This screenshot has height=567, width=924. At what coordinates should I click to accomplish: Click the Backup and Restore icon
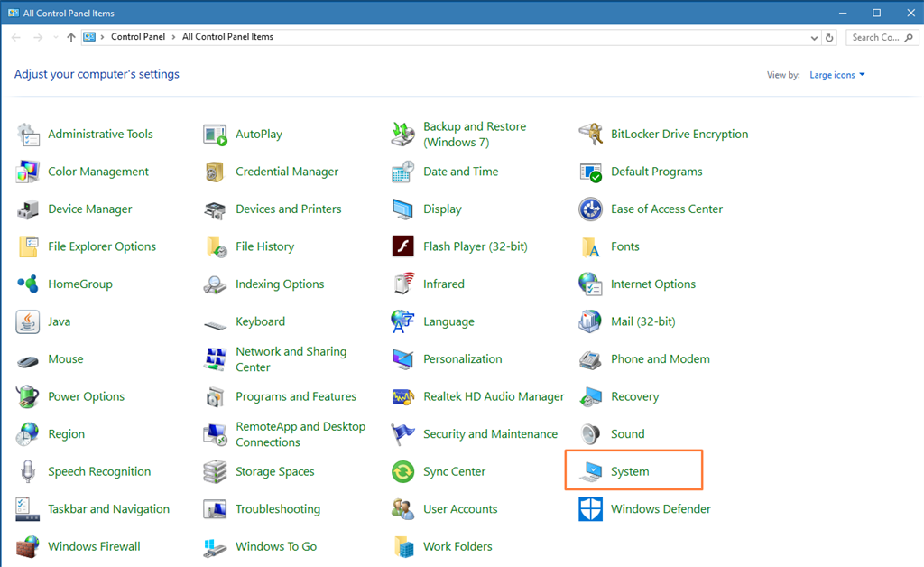coord(403,135)
